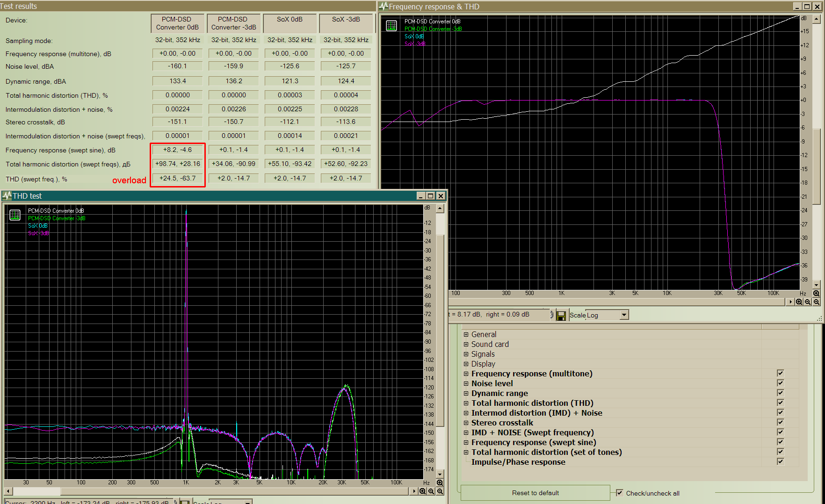Toggle Total harmonic distortion (THD) checkbox
The width and height of the screenshot is (825, 504).
(780, 403)
